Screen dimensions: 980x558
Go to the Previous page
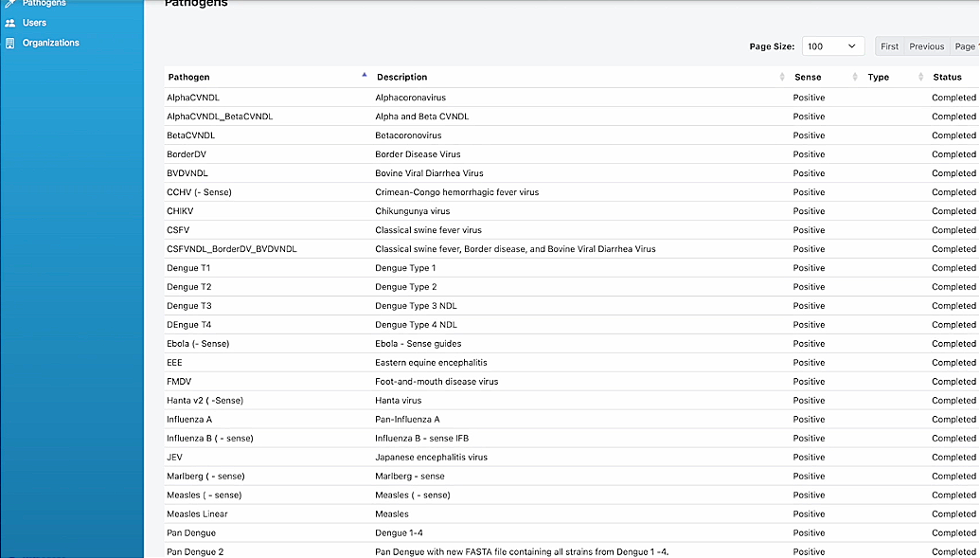click(x=926, y=46)
